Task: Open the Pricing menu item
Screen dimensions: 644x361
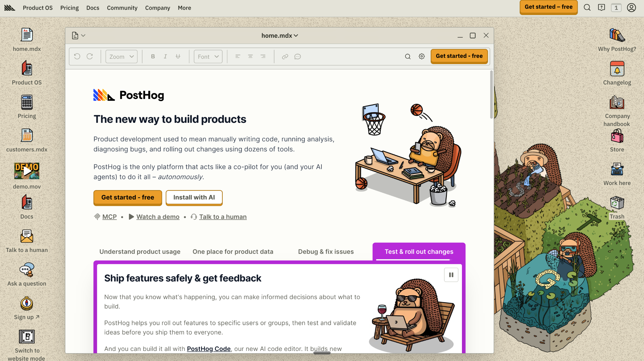Action: click(69, 8)
